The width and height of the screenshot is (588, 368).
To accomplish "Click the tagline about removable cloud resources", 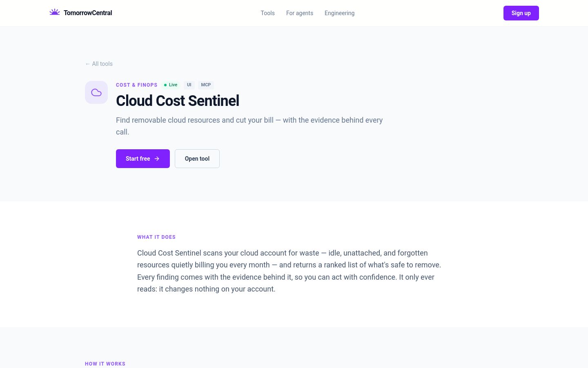I will [x=249, y=126].
